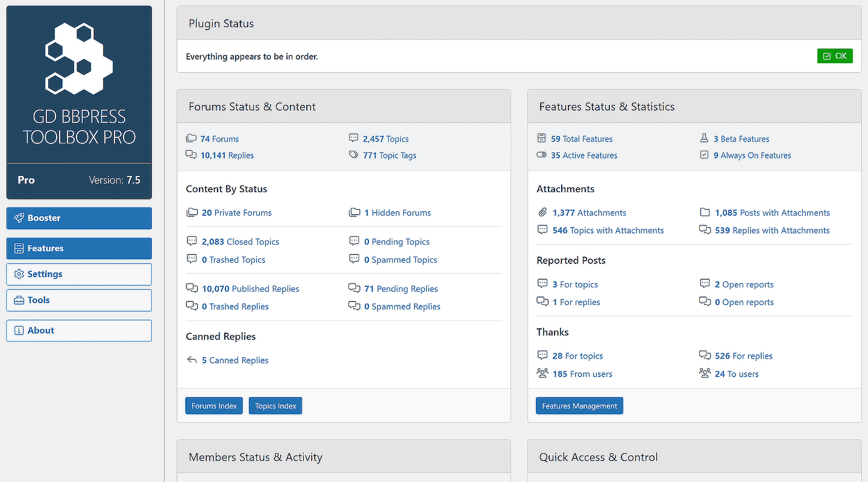Click the info icon beside About
Image resolution: width=868 pixels, height=482 pixels.
(x=19, y=330)
